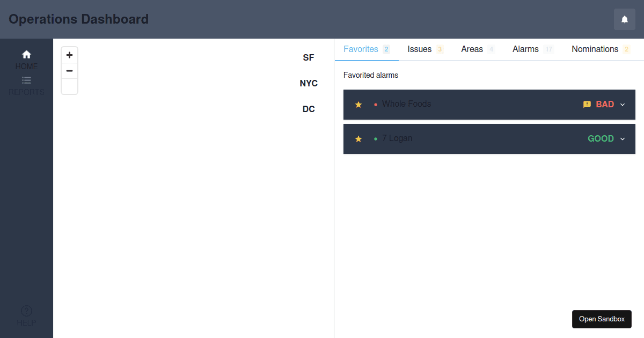
Task: Unfavorite 7 Logan using its star
Action: 358,139
